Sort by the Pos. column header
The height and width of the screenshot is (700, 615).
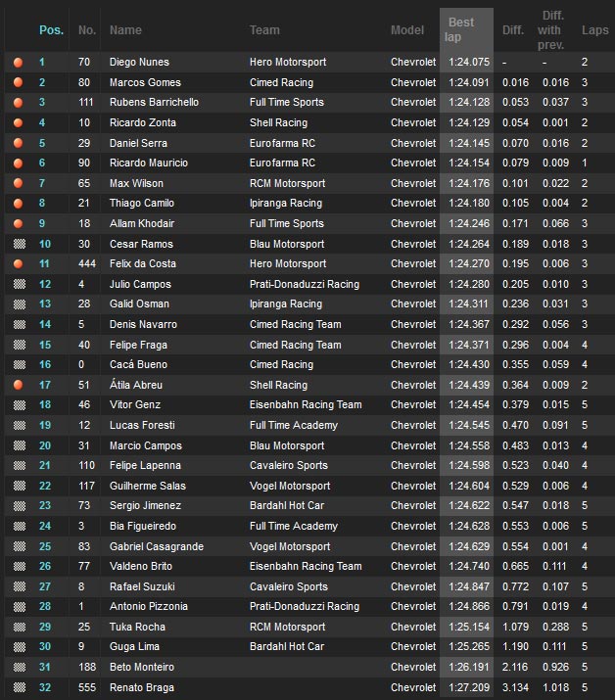51,30
